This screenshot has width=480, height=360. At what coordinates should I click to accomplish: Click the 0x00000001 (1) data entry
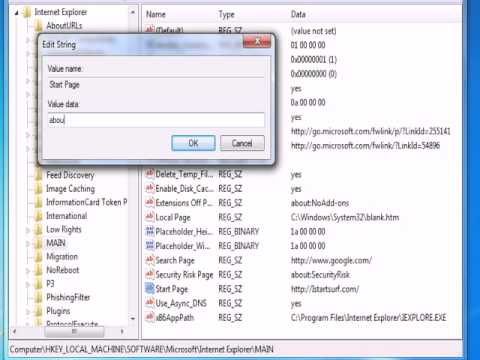pos(314,60)
